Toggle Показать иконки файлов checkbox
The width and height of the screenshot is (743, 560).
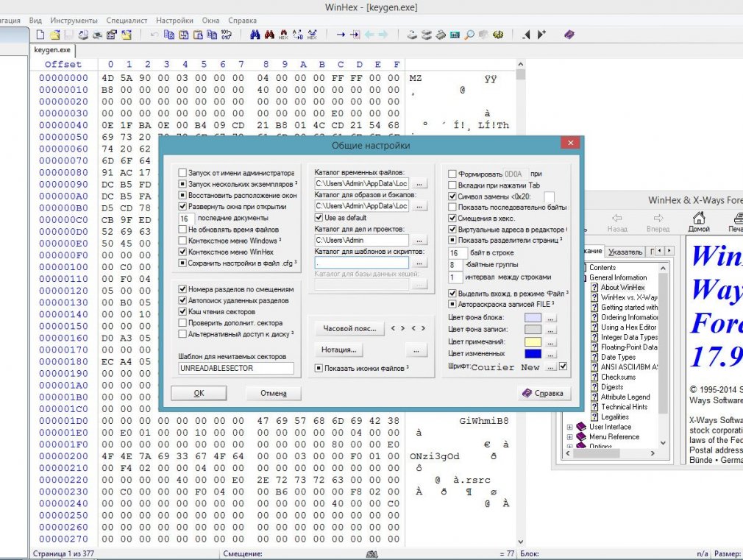[319, 368]
